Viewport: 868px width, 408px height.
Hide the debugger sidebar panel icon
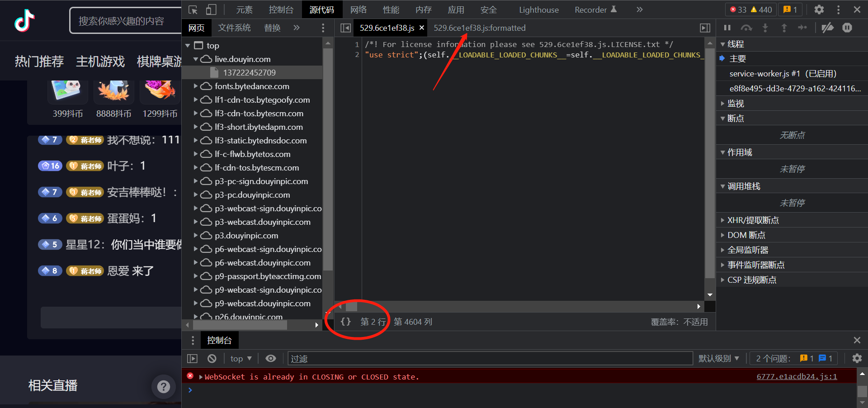705,28
